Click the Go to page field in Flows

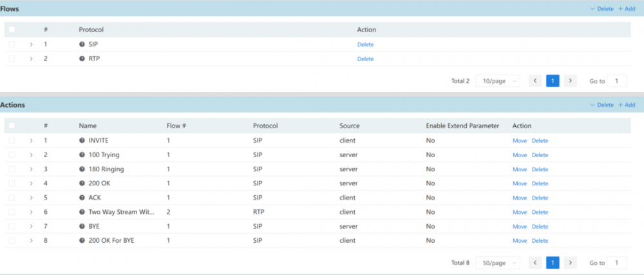click(x=616, y=81)
